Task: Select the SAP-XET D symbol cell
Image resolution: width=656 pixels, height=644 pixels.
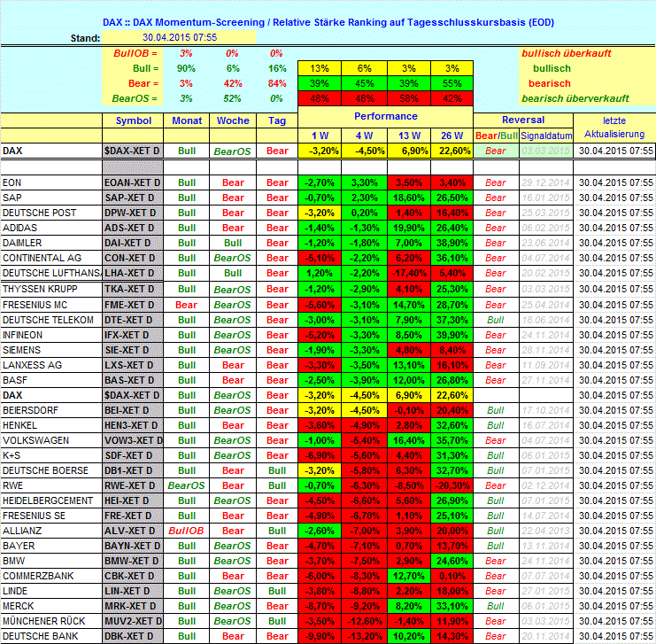Action: click(133, 198)
